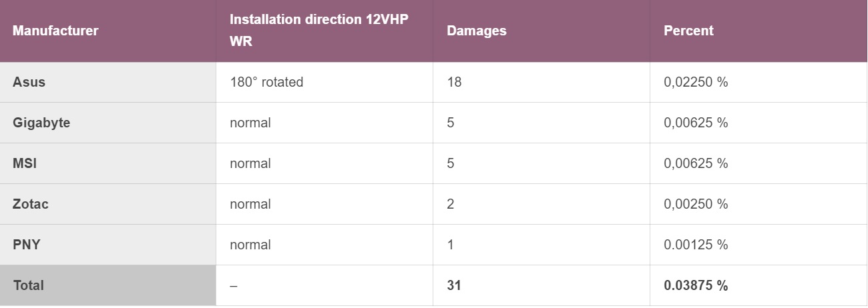This screenshot has height=308, width=868.
Task: Click the Asus damages value 18
Action: point(454,82)
